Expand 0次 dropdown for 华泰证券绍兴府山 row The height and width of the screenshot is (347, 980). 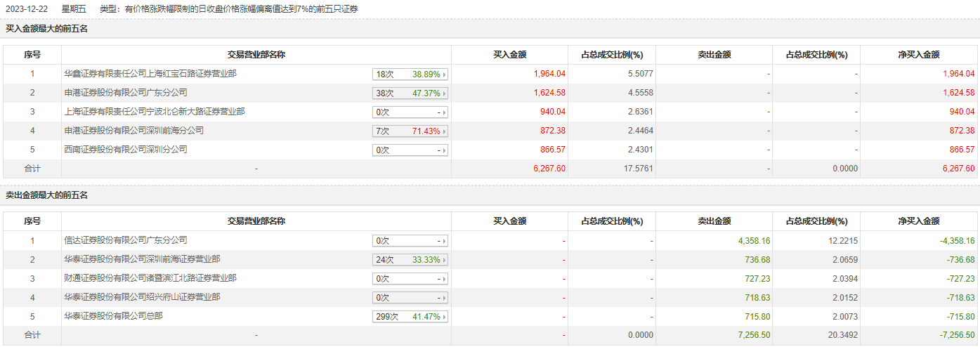[410, 297]
